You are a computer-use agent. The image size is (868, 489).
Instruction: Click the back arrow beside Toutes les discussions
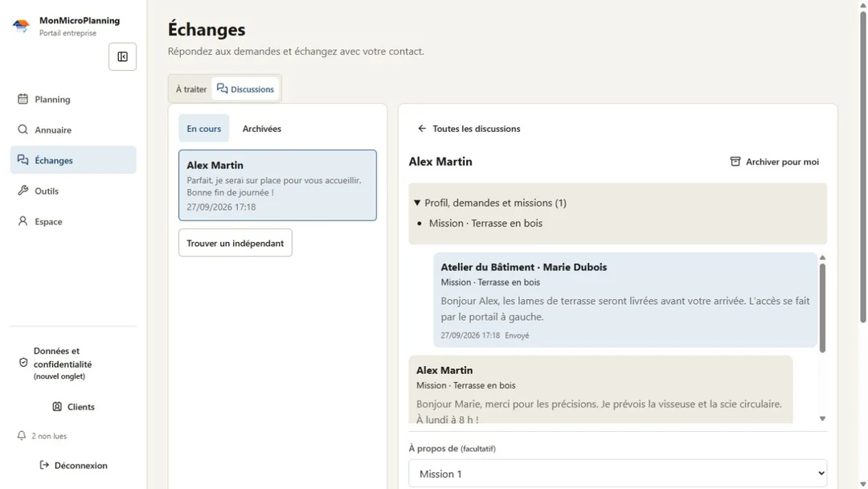click(422, 129)
